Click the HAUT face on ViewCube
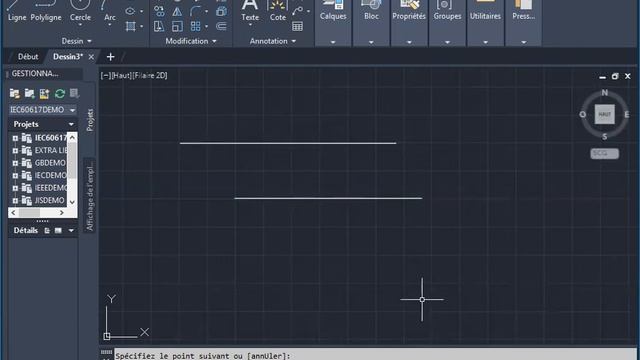Viewport: 640px width, 360px height. [604, 114]
